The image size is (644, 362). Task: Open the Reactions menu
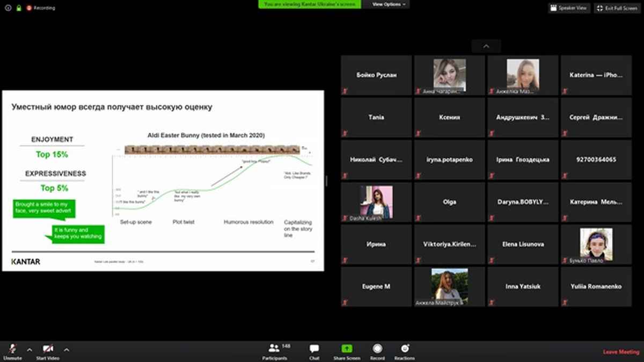point(404,349)
